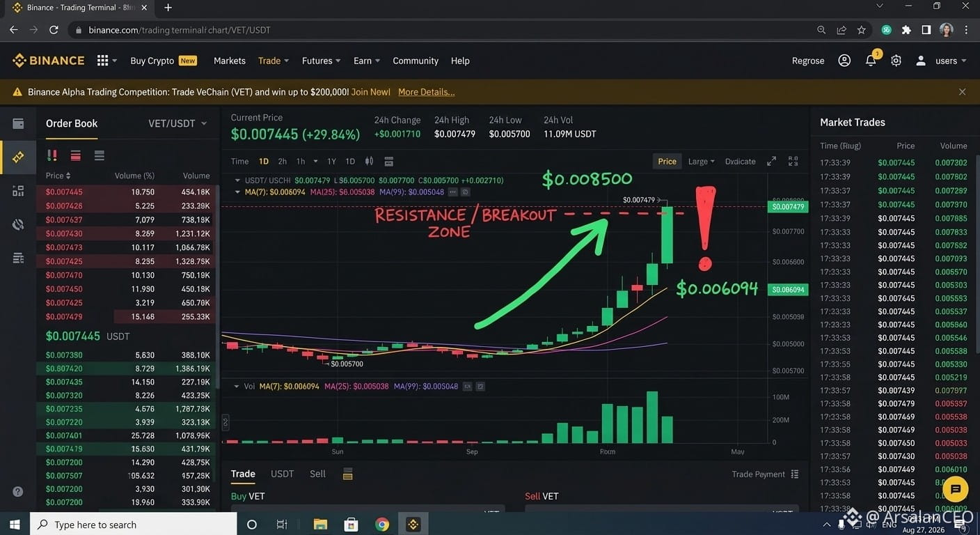Toggle MA indicator visibility on main chart
Viewport: 980px width, 535px height.
[466, 192]
